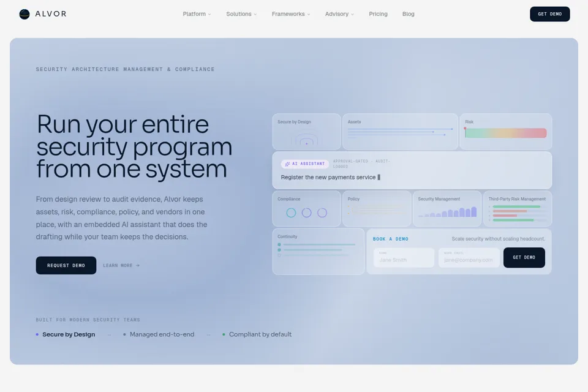This screenshot has height=392, width=588.
Task: Click the Run your entire security program headline
Action: pos(134,146)
